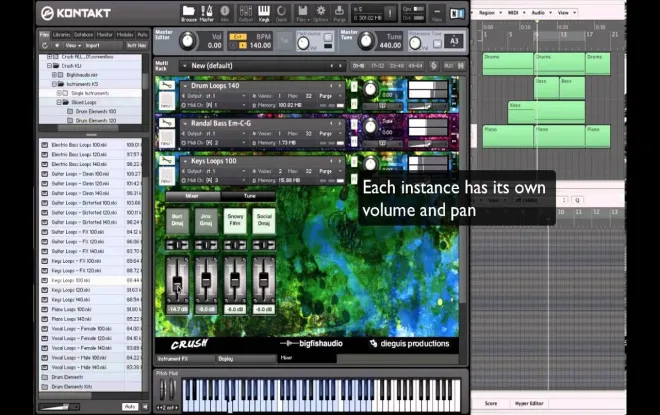Open the Options gear icon
Image resolution: width=660 pixels, height=415 pixels.
tap(321, 13)
